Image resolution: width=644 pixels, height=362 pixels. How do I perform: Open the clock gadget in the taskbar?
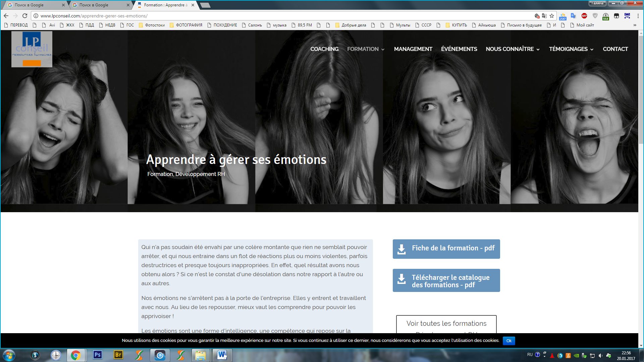56,355
